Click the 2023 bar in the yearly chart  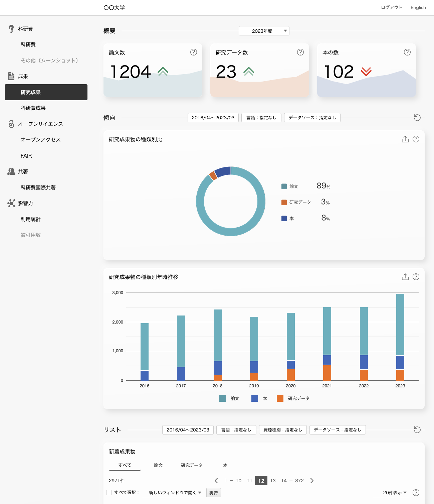click(x=400, y=337)
